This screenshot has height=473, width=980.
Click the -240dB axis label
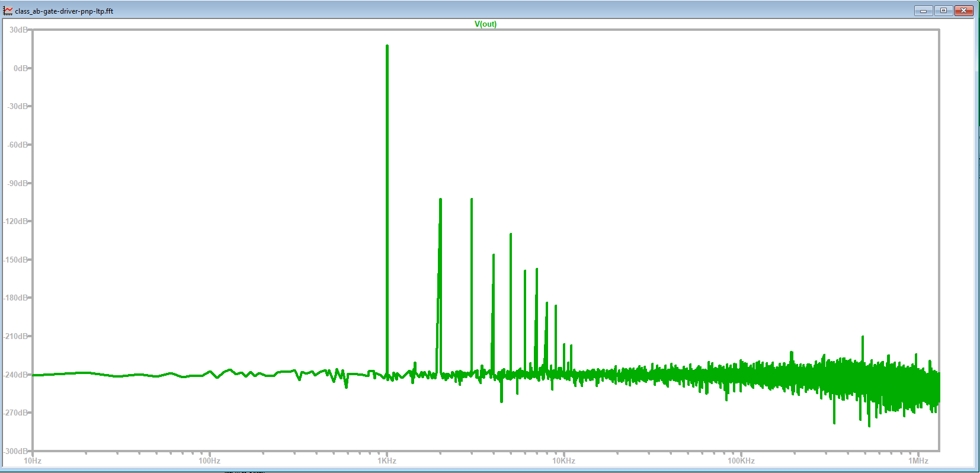coord(16,375)
